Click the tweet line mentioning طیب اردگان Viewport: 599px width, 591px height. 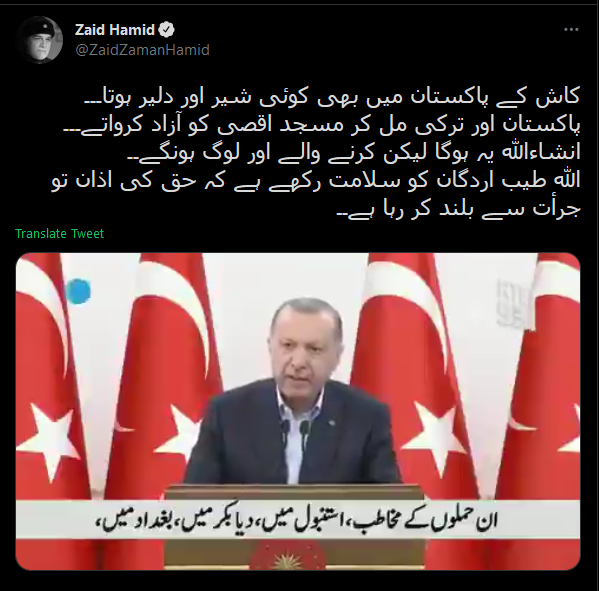316,181
